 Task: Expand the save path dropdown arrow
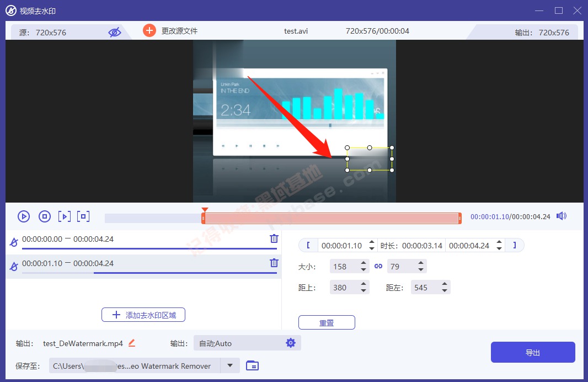[230, 365]
